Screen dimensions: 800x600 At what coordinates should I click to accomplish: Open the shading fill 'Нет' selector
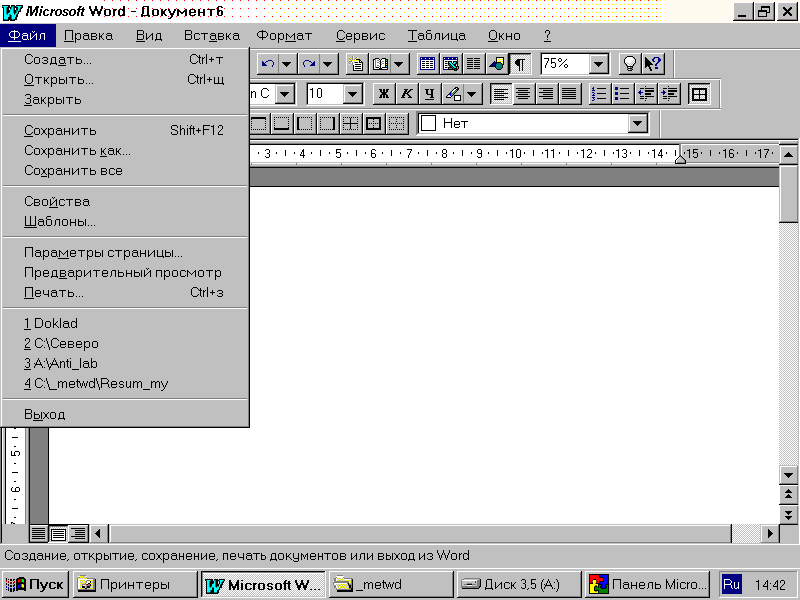tap(637, 124)
